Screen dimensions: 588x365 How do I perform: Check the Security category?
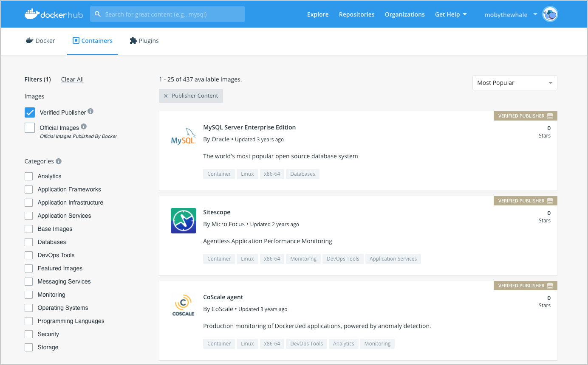28,334
